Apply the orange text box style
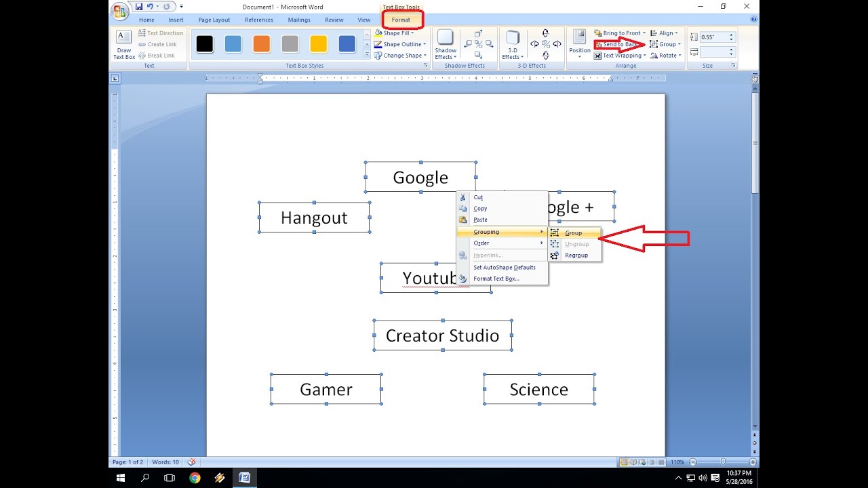Viewport: 868px width, 488px height. [x=262, y=44]
